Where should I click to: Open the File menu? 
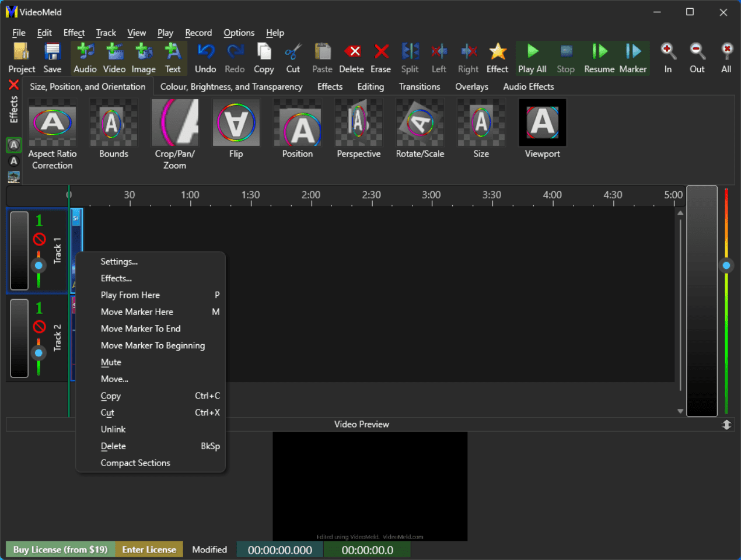click(19, 33)
